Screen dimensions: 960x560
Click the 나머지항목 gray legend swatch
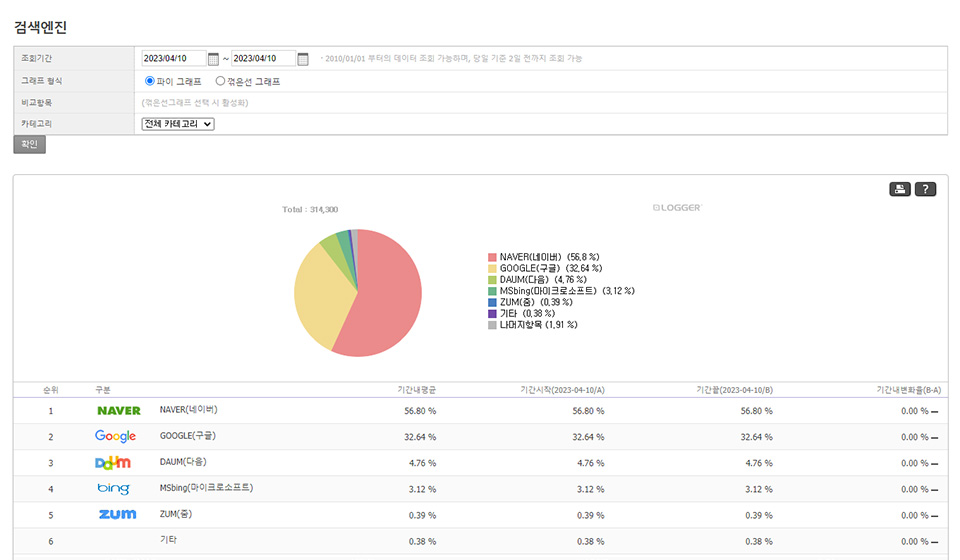(492, 325)
